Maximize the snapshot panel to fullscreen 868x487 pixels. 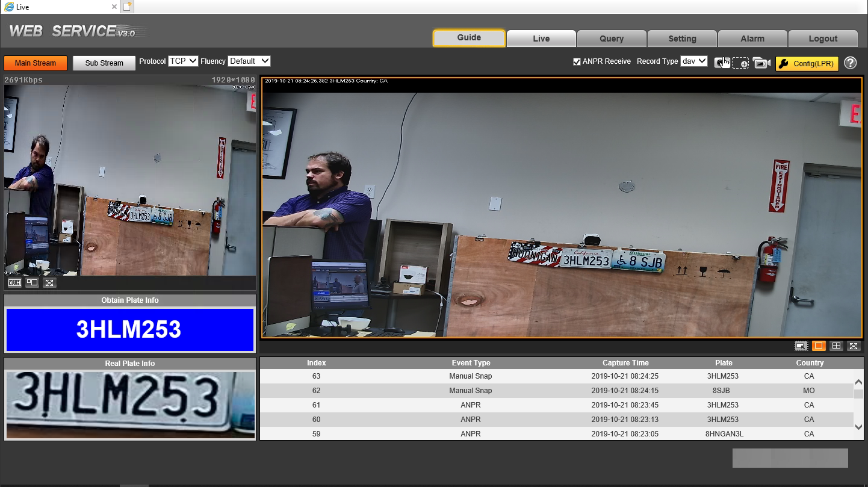click(854, 346)
